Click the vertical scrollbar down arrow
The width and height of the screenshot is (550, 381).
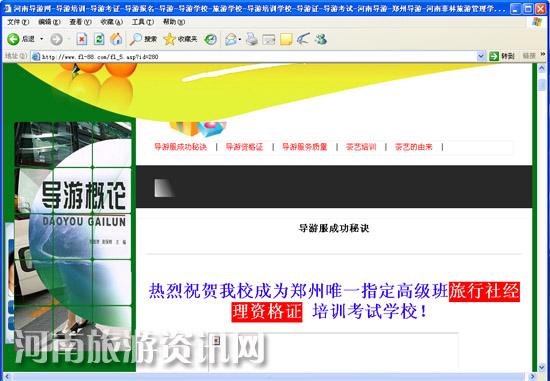click(x=542, y=367)
